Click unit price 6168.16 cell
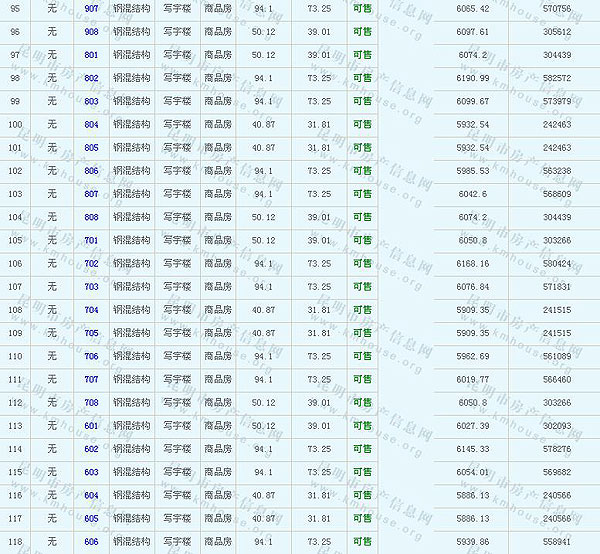The width and height of the screenshot is (600, 554). (x=471, y=264)
